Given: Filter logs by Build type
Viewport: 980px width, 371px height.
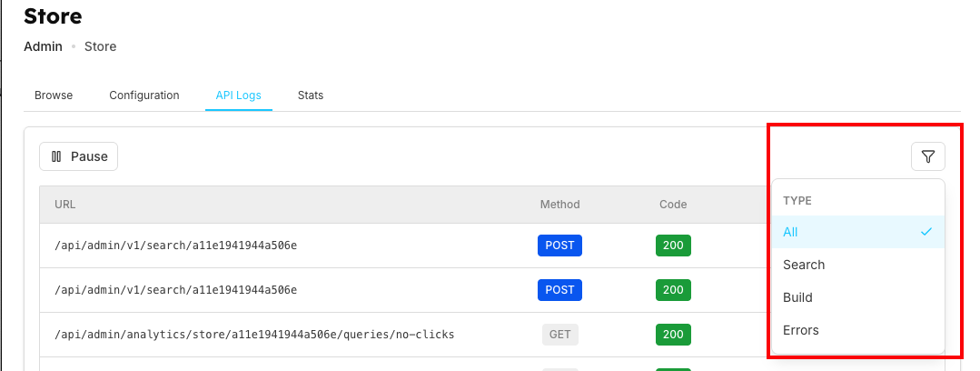Looking at the screenshot, I should tap(797, 297).
